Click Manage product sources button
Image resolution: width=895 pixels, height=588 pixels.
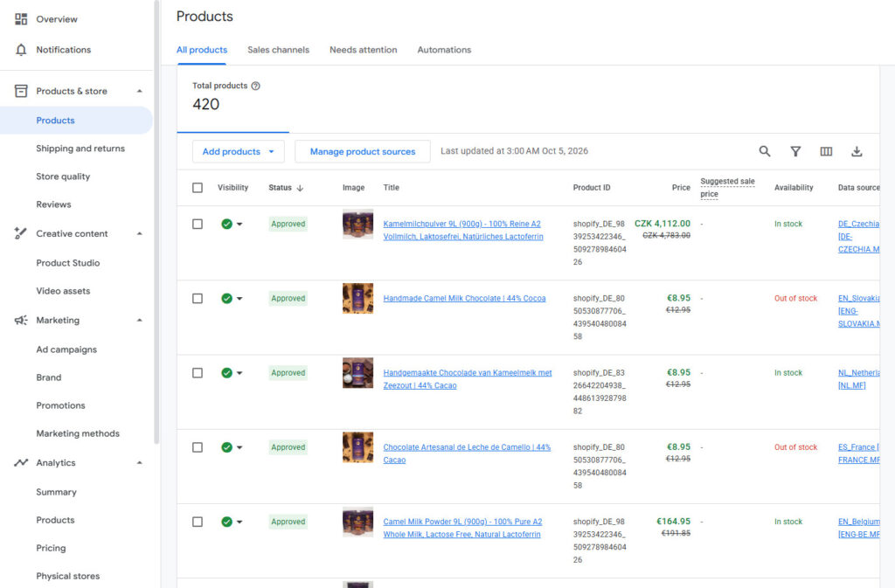363,152
